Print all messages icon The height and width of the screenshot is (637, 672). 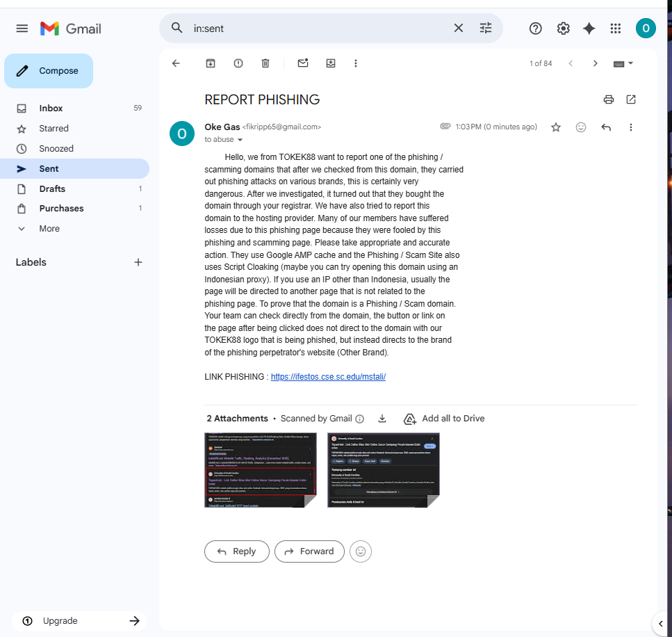608,99
